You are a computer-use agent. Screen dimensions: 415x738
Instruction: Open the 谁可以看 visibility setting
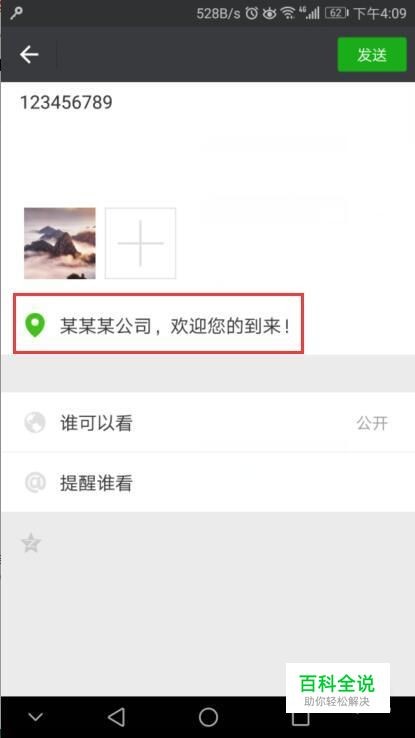pos(208,422)
